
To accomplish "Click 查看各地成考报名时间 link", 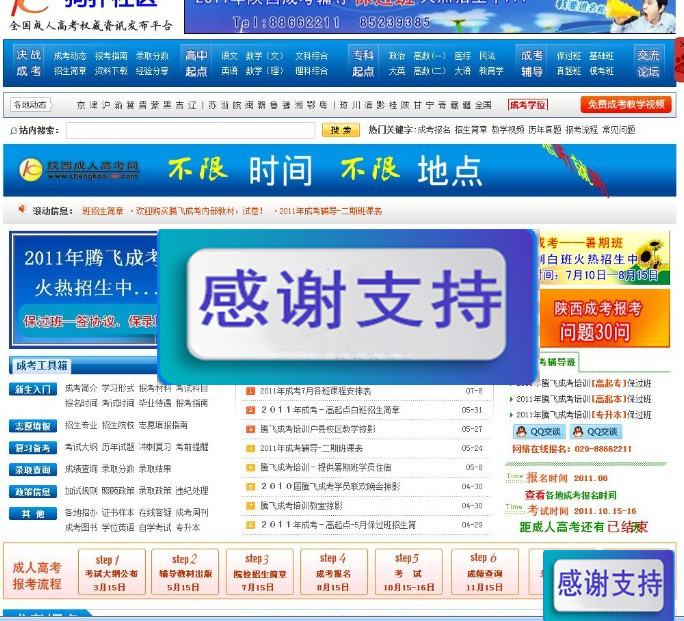I will tap(571, 495).
